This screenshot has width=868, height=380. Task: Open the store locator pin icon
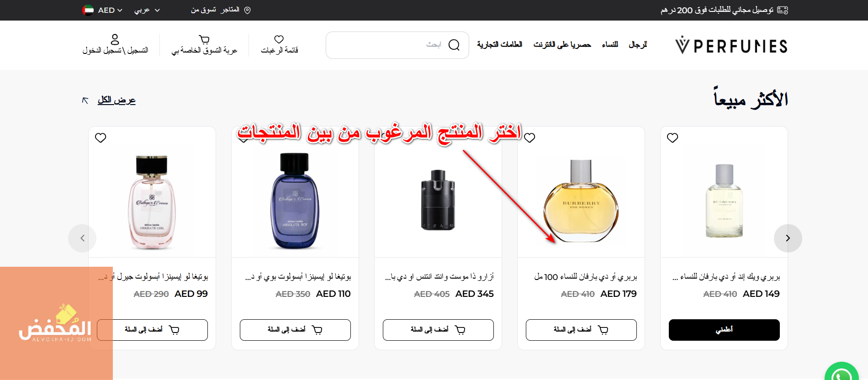pyautogui.click(x=247, y=10)
